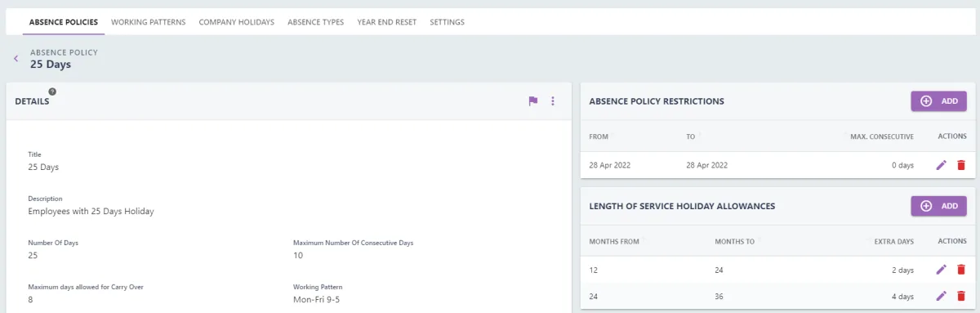This screenshot has width=980, height=313.
Task: Click the Months To value '36'
Action: tap(719, 296)
